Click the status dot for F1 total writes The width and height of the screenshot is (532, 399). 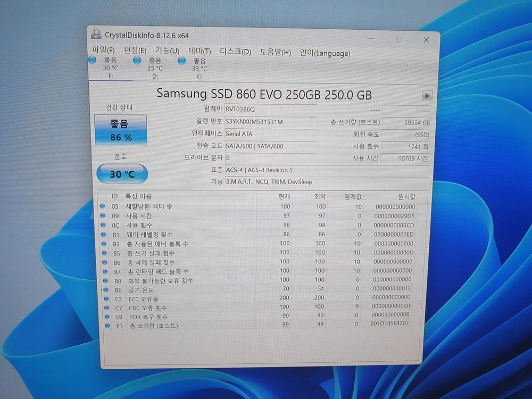pos(107,326)
